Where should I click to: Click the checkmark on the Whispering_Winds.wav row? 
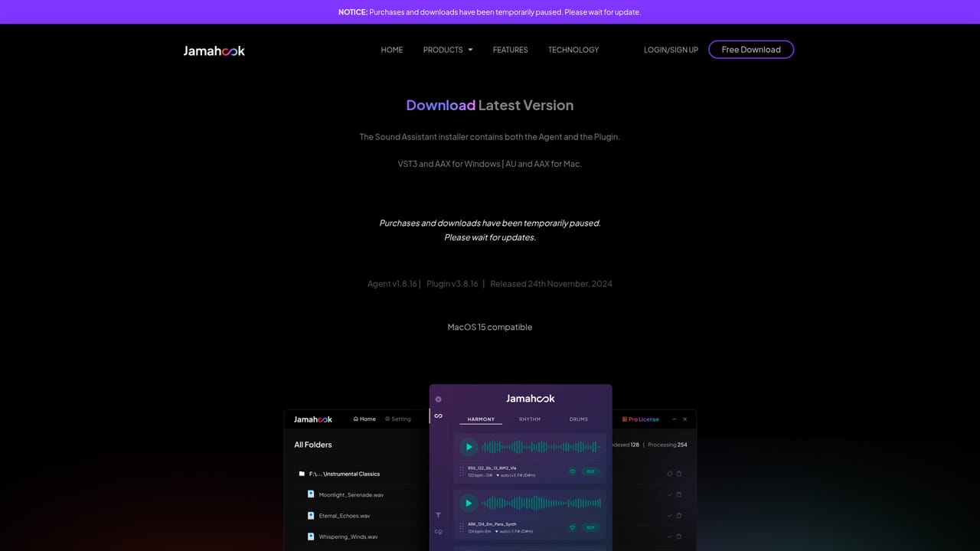point(669,536)
